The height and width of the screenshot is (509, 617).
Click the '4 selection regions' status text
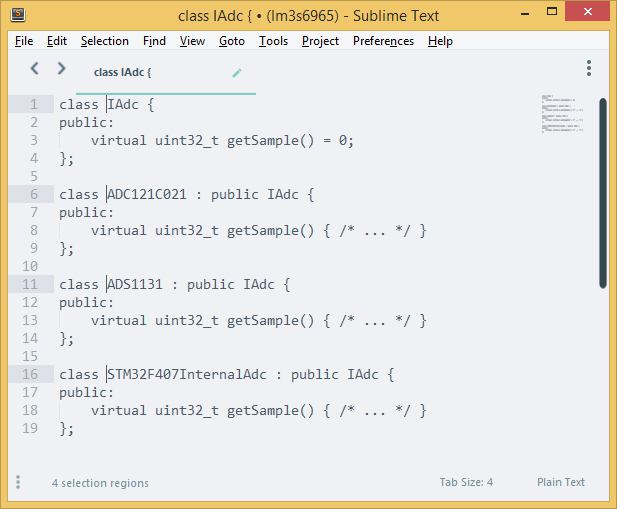(100, 483)
